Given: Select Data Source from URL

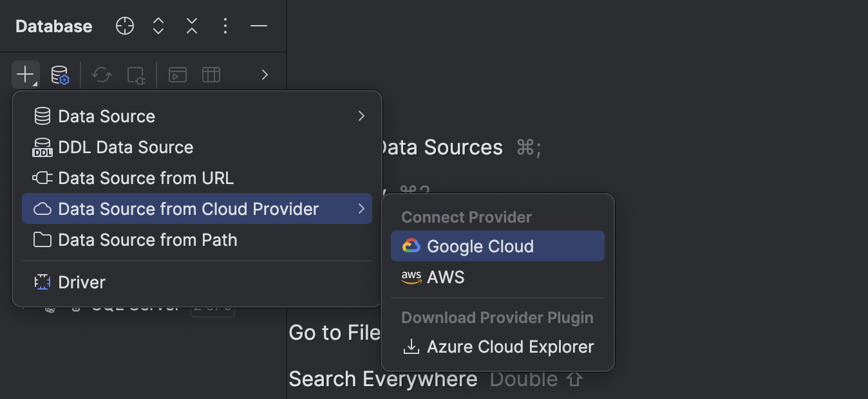Looking at the screenshot, I should pyautogui.click(x=197, y=178).
